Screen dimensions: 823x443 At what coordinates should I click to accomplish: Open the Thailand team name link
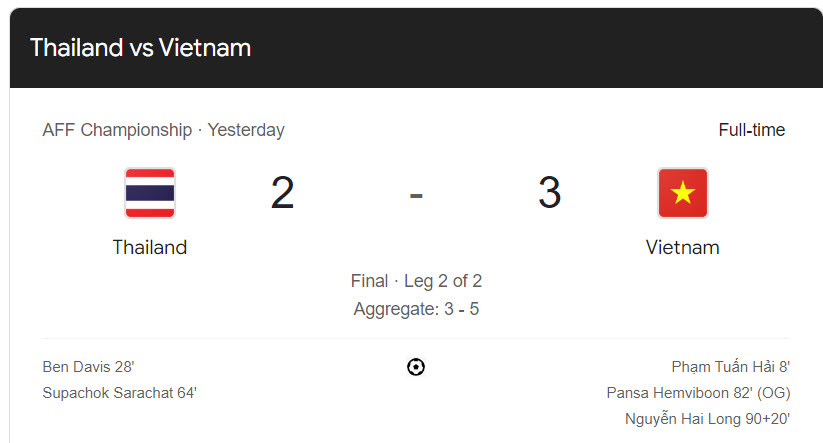(150, 247)
